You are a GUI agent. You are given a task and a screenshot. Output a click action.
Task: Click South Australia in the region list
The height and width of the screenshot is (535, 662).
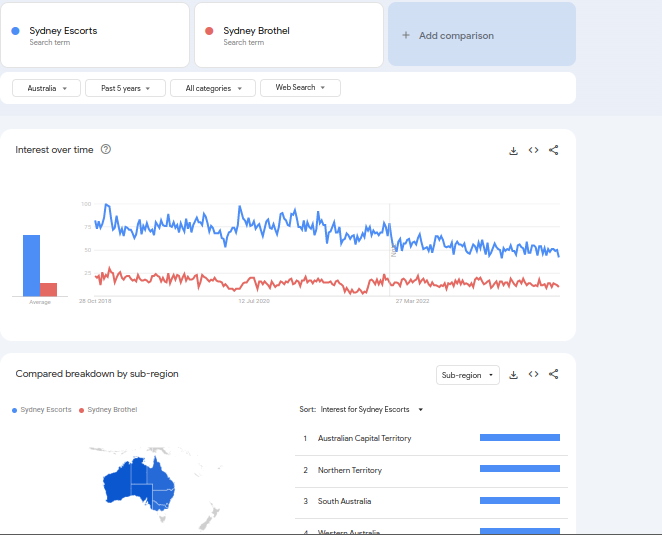pos(344,501)
